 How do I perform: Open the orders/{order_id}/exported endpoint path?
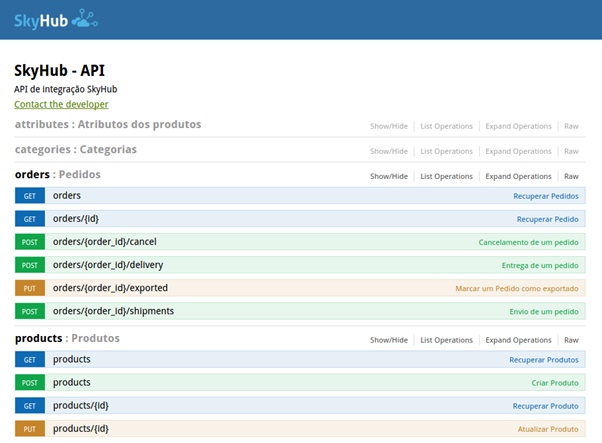click(111, 288)
